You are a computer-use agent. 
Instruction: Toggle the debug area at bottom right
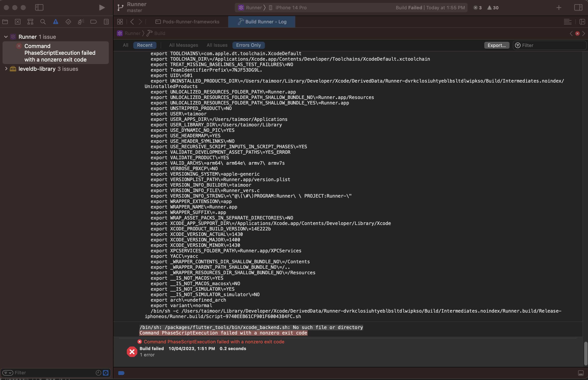pyautogui.click(x=581, y=373)
